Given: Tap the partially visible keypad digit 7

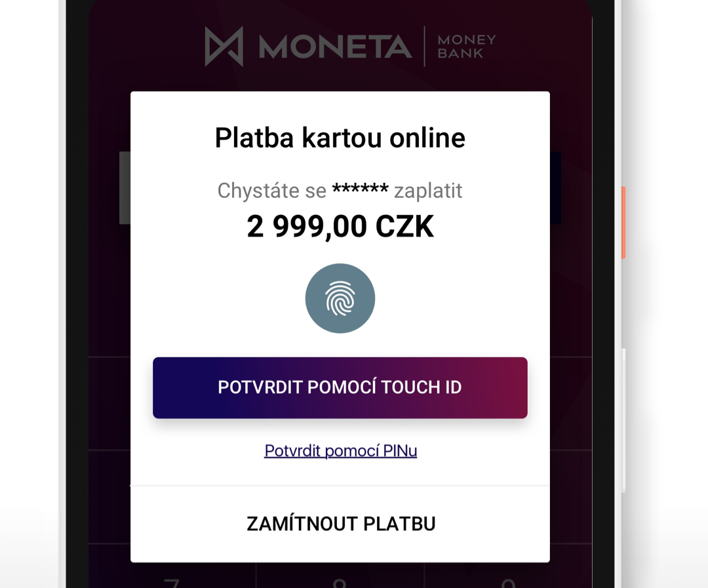Looking at the screenshot, I should point(172,583).
